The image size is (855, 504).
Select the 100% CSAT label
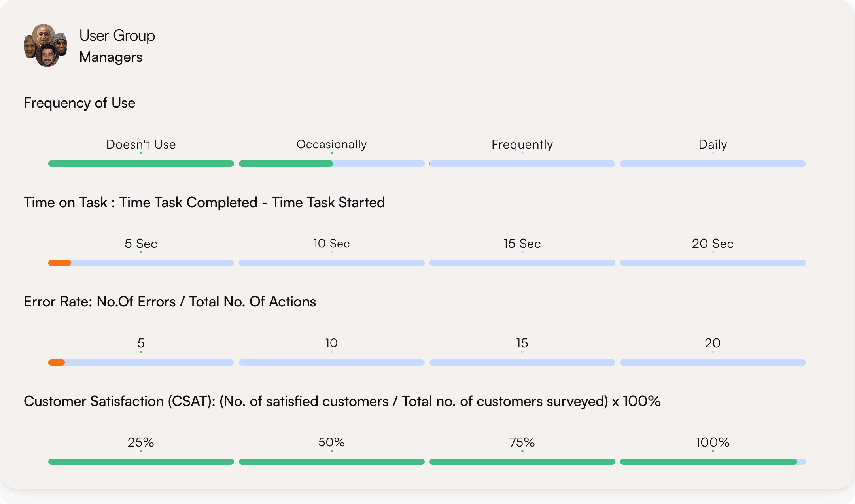[713, 442]
